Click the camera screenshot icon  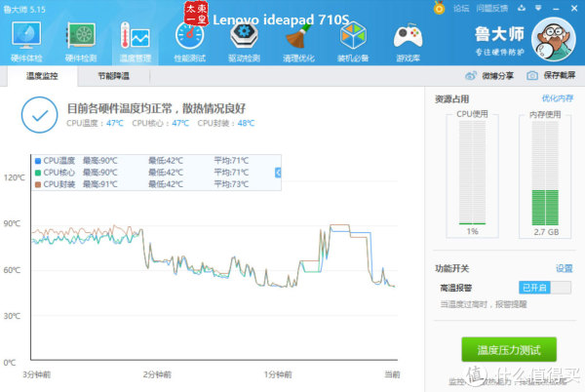click(x=532, y=76)
